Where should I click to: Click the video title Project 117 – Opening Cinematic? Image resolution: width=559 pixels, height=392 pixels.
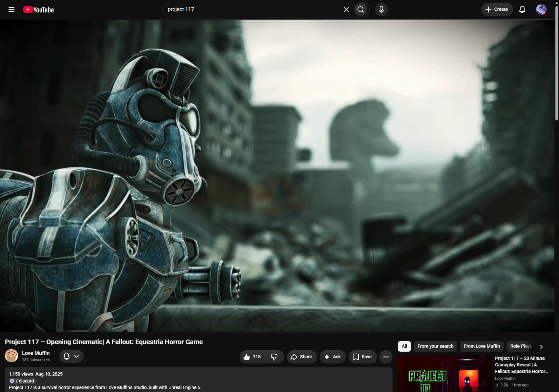tap(104, 342)
